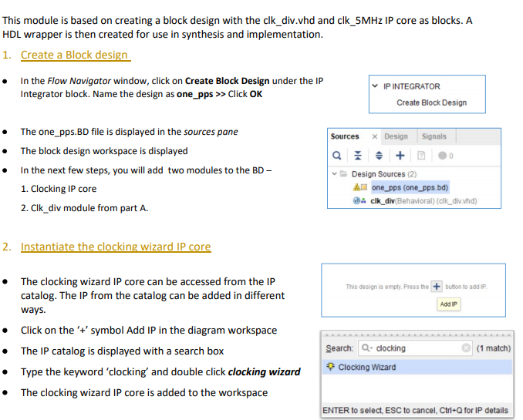Open the Create a Block design heading link
523x420 pixels.
74,55
